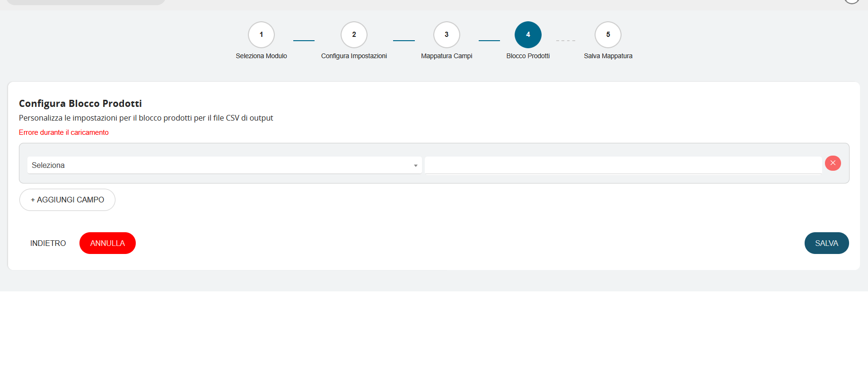
Task: Click the Seleziona dropdown arrow
Action: 415,166
